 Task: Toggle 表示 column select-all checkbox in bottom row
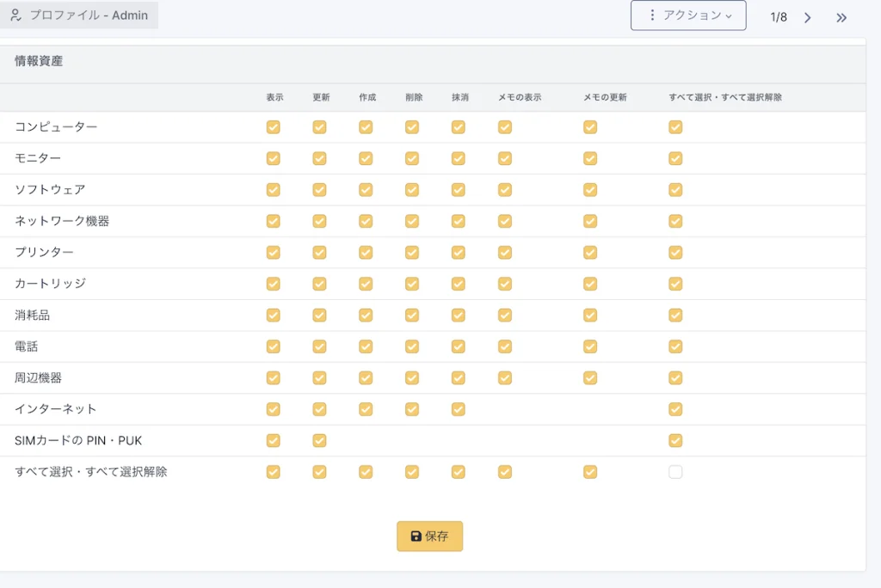click(274, 472)
